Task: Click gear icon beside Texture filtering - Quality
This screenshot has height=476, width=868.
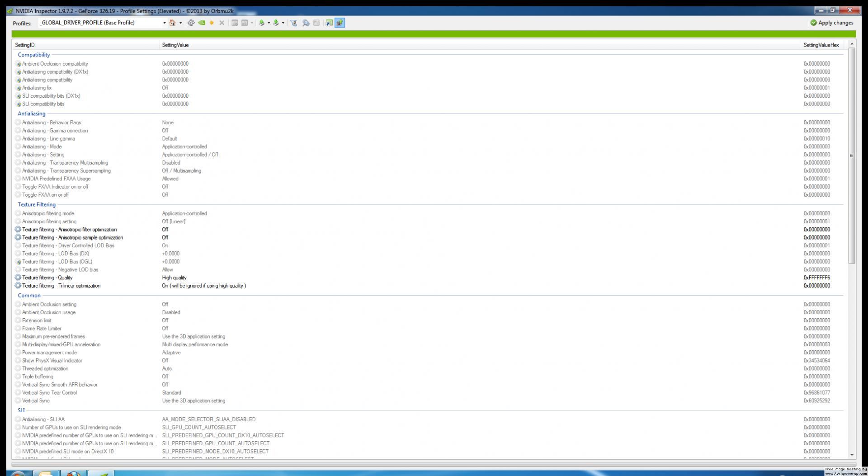Action: [18, 278]
